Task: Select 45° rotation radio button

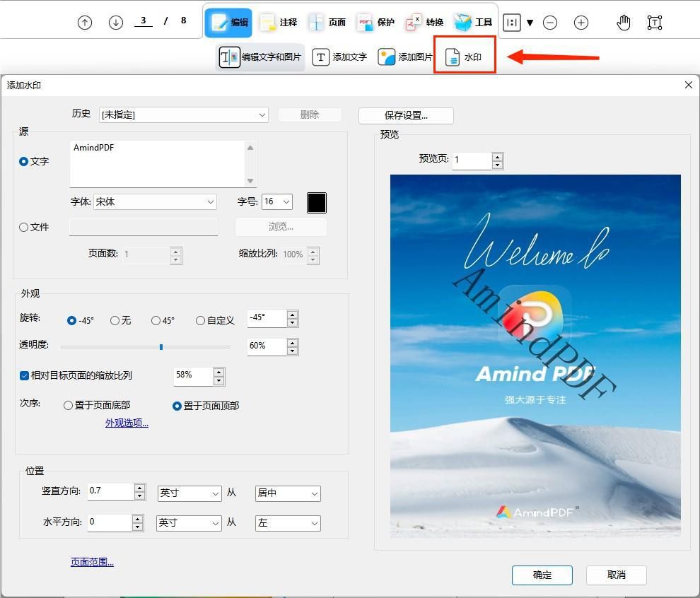Action: coord(156,320)
